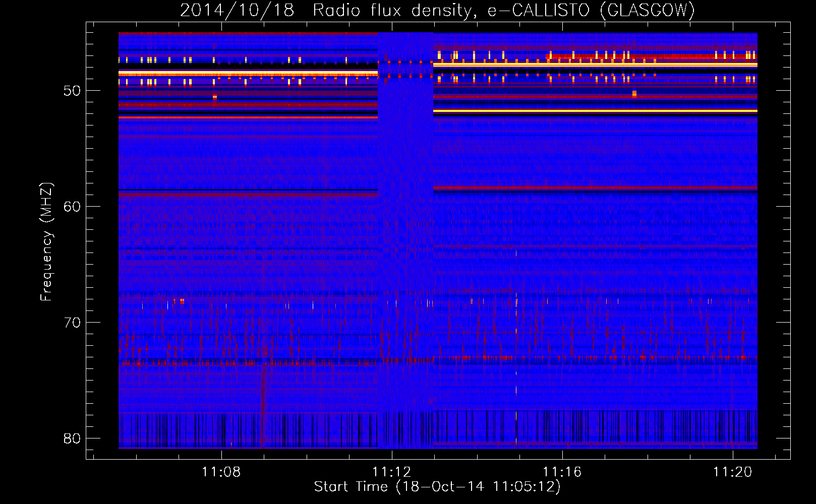Click the Start Time x-axis label
Viewport: 816px width, 504px height.
(x=437, y=487)
